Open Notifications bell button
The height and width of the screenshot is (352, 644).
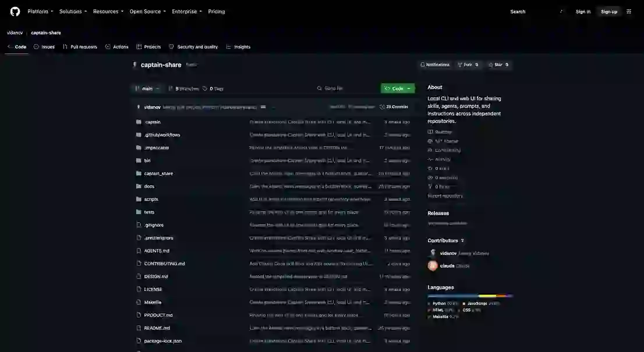[x=435, y=65]
